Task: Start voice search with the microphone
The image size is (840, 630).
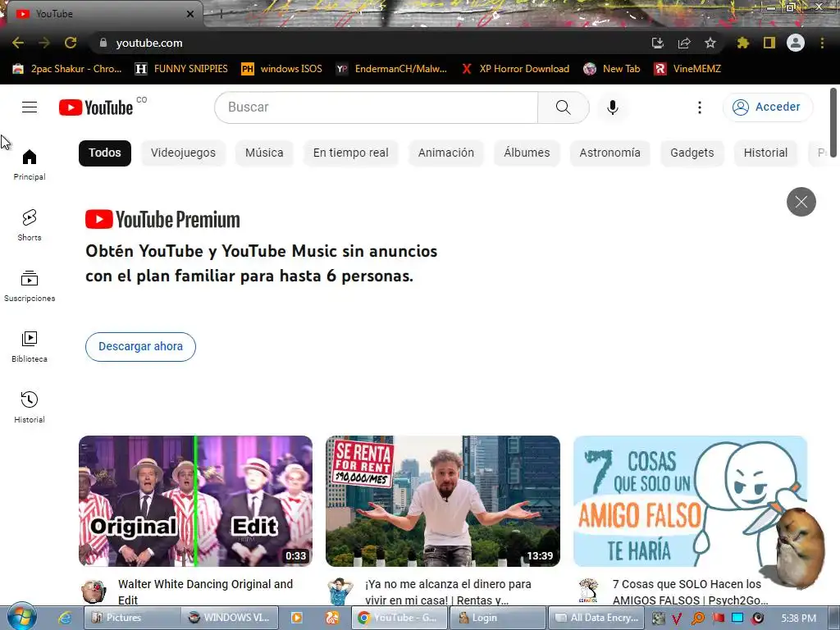Action: tap(612, 107)
